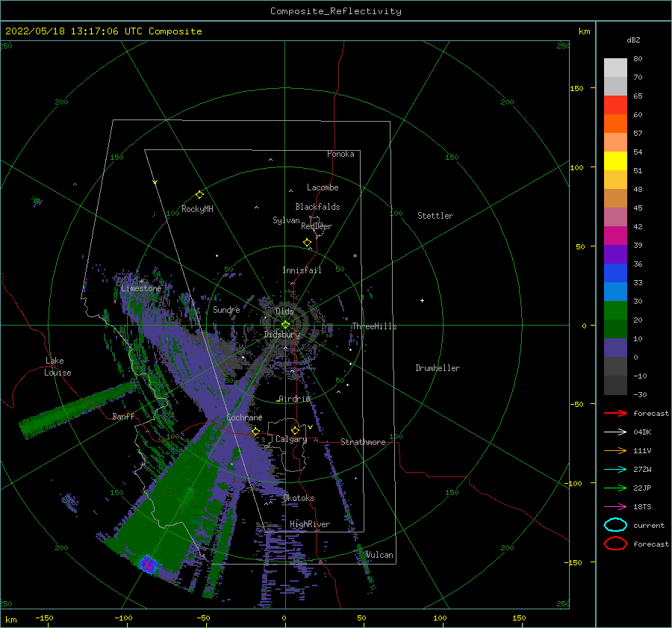This screenshot has width=672, height=628.
Task: Click the green 22JP arrow in legend
Action: 615,488
